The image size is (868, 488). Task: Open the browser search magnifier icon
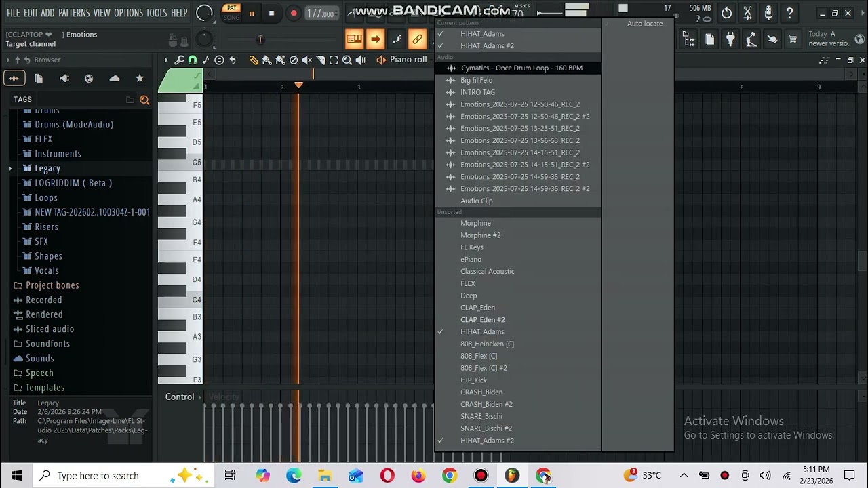point(144,100)
